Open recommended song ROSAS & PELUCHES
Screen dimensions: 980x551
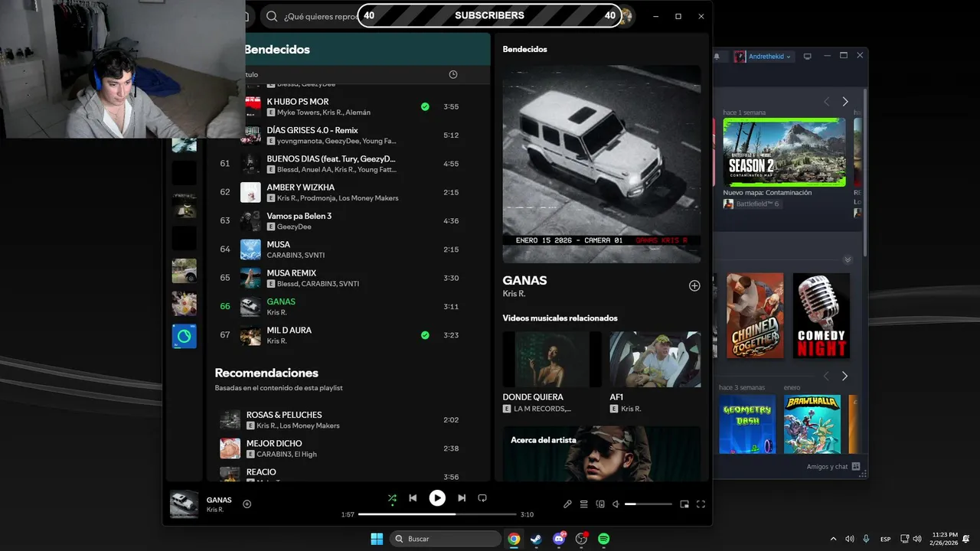point(284,415)
